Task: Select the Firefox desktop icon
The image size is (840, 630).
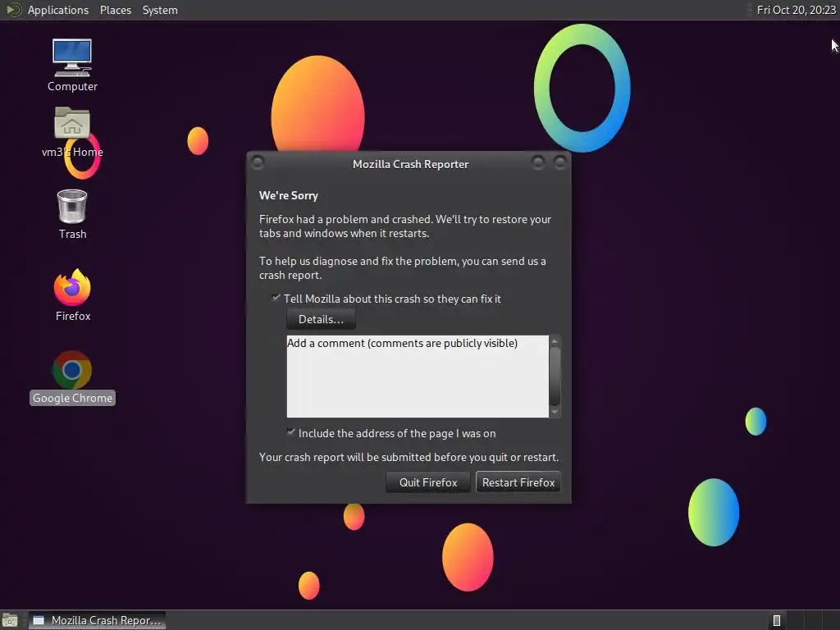Action: click(x=72, y=294)
